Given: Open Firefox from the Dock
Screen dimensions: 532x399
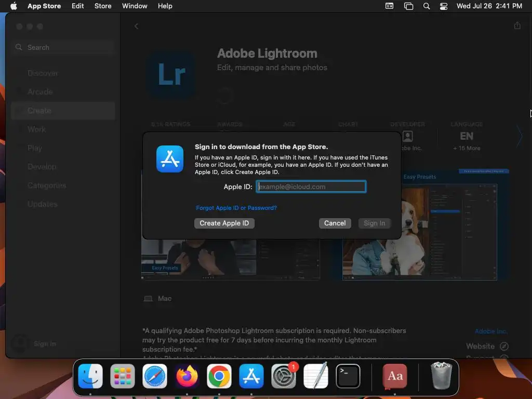Looking at the screenshot, I should pos(187,376).
